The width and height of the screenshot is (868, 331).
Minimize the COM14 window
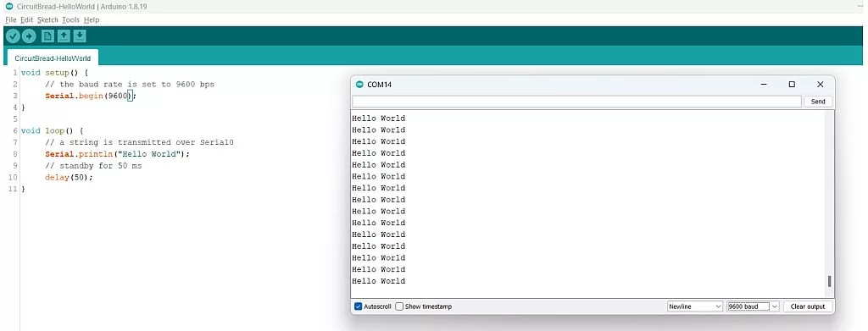coord(764,85)
